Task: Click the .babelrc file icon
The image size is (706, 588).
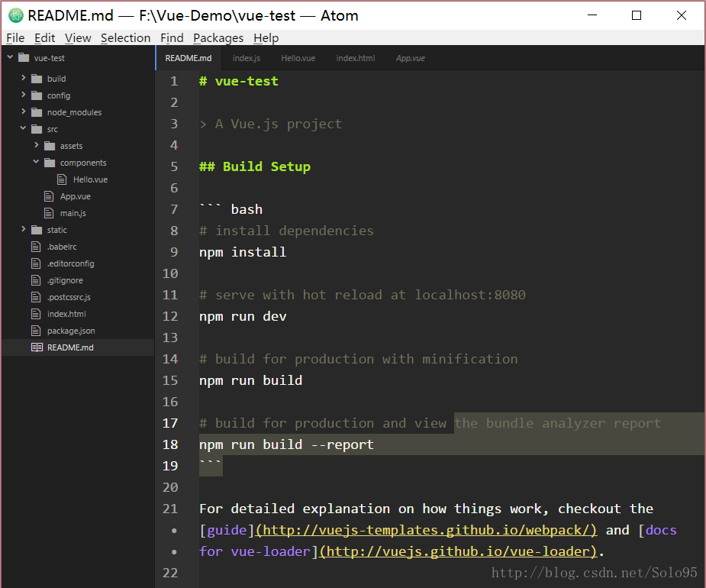Action: coord(36,247)
